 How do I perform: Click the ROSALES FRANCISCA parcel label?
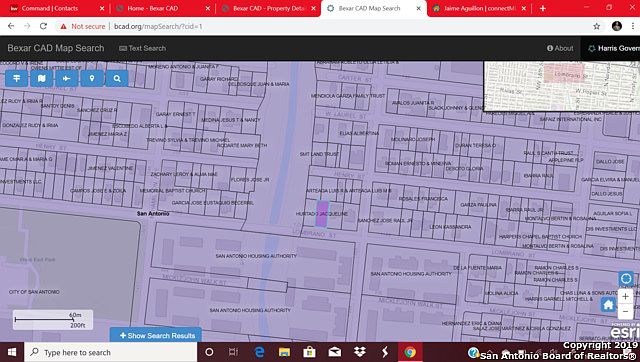(423, 199)
